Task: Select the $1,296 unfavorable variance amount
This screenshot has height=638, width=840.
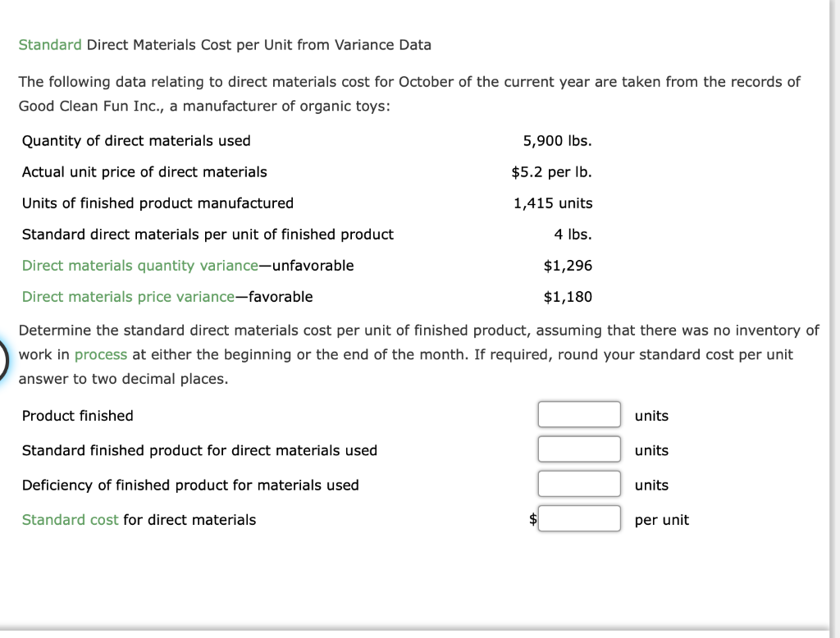Action: pyautogui.click(x=568, y=265)
